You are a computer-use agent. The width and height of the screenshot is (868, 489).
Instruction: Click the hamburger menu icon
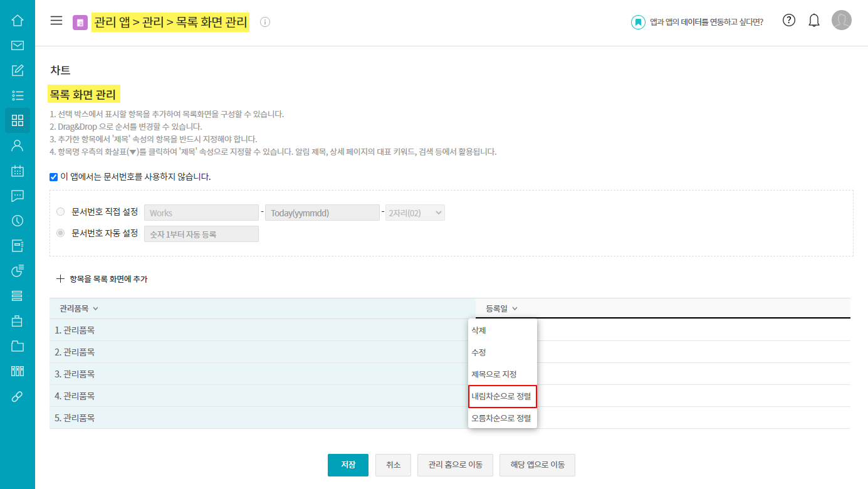point(56,21)
